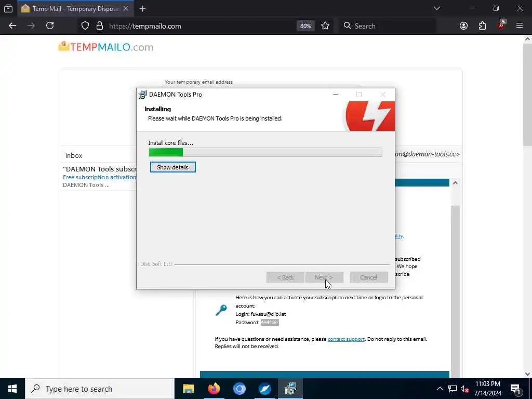Click the Firefox forward arrow

(x=31, y=26)
